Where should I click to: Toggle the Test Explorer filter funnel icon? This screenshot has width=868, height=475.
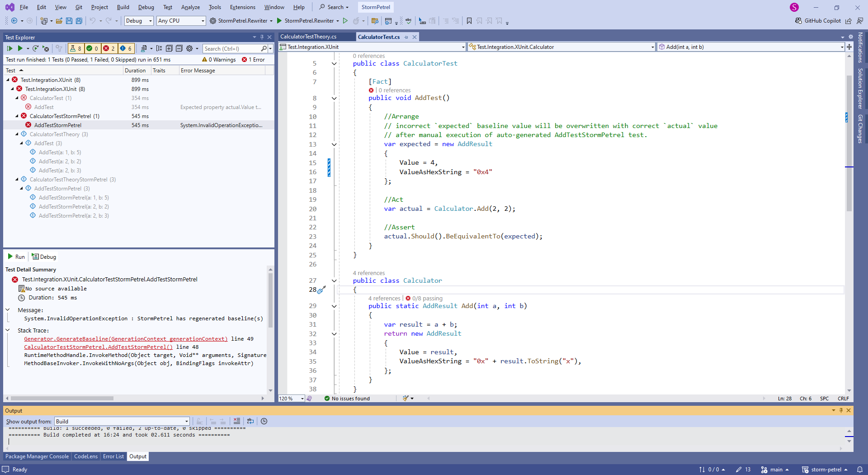59,48
